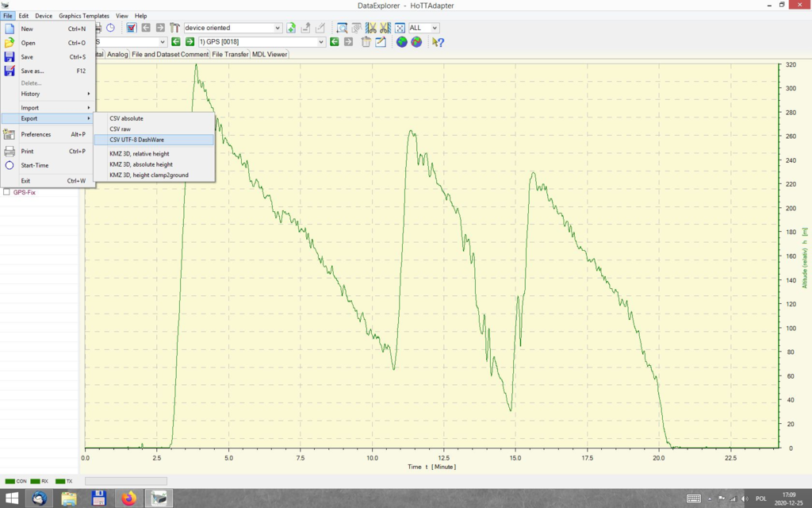Click the zoom magnifier icon in toolbar
Image resolution: width=812 pixels, height=508 pixels.
(342, 28)
